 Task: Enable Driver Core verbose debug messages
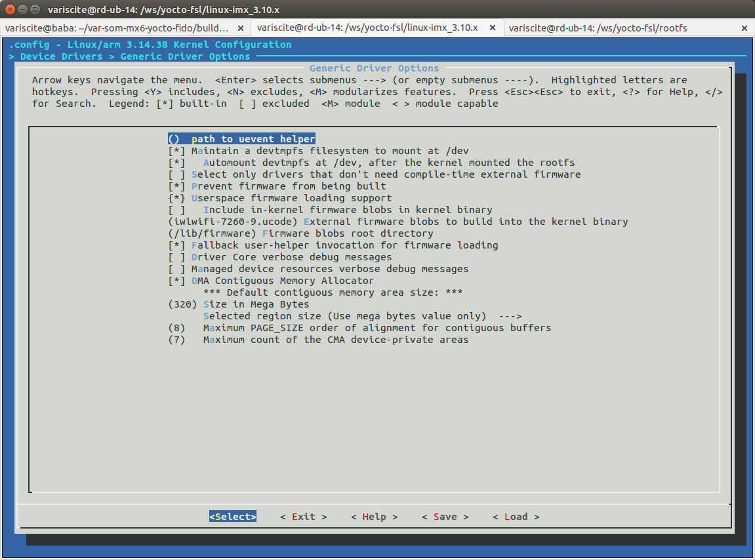point(176,257)
